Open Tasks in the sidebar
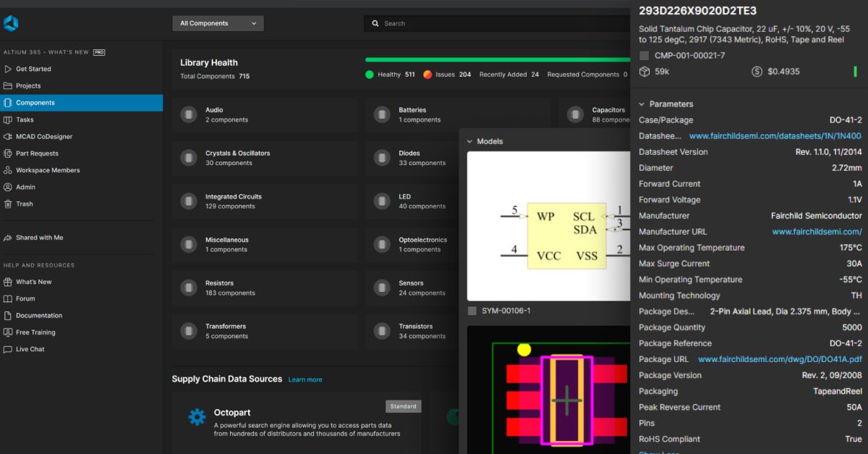 pyautogui.click(x=25, y=119)
